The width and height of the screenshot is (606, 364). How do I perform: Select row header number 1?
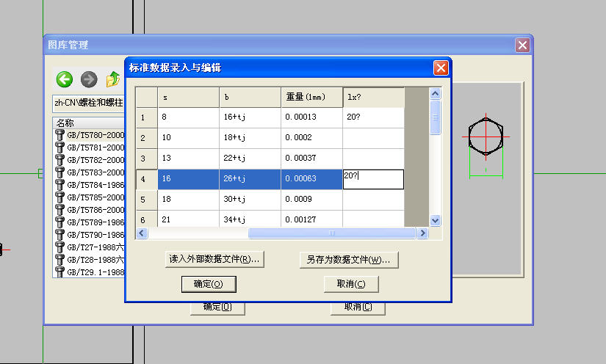click(146, 117)
